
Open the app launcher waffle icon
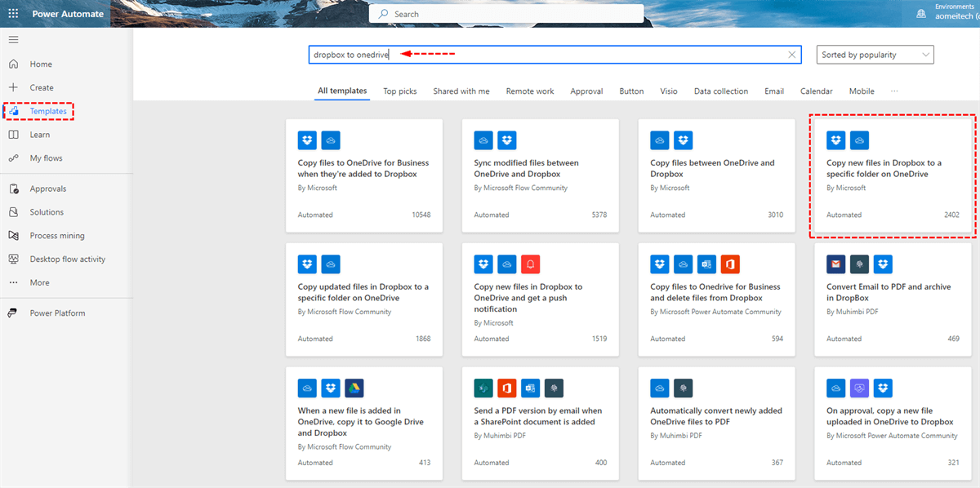(13, 14)
